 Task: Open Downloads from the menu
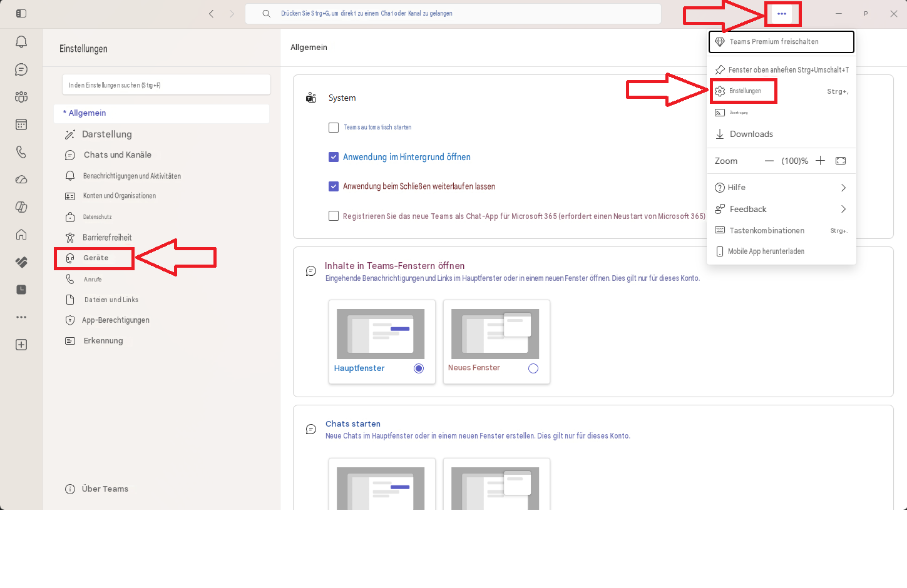(x=781, y=134)
